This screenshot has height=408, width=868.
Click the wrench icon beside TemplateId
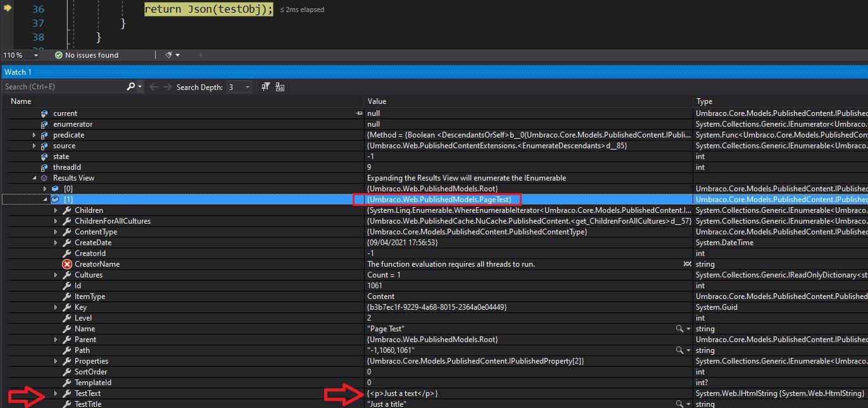click(66, 383)
